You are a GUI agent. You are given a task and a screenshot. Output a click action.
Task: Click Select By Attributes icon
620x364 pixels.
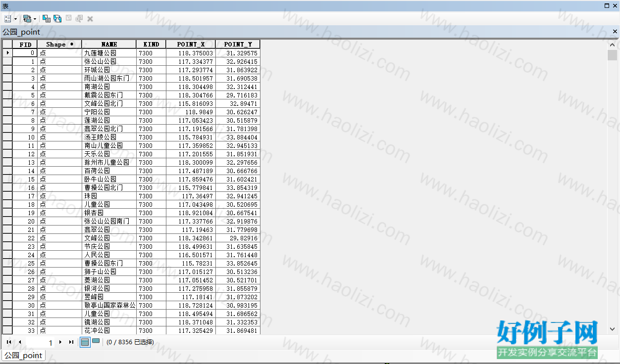coord(47,19)
